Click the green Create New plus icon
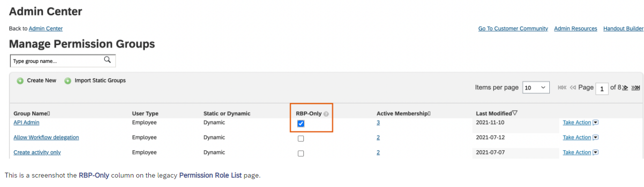 [20, 81]
